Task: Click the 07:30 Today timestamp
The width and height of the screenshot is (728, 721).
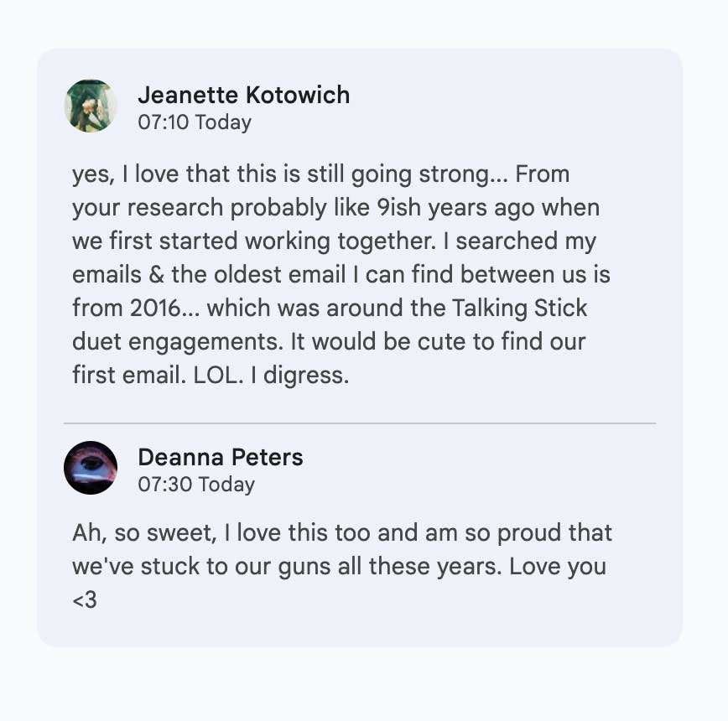Action: coord(196,485)
